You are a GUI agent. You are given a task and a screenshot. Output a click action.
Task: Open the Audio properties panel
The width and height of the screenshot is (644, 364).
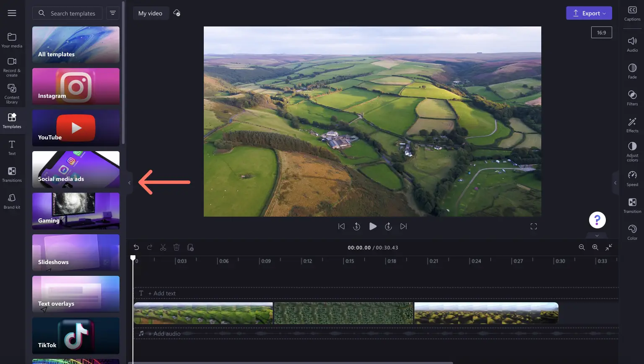(x=632, y=44)
